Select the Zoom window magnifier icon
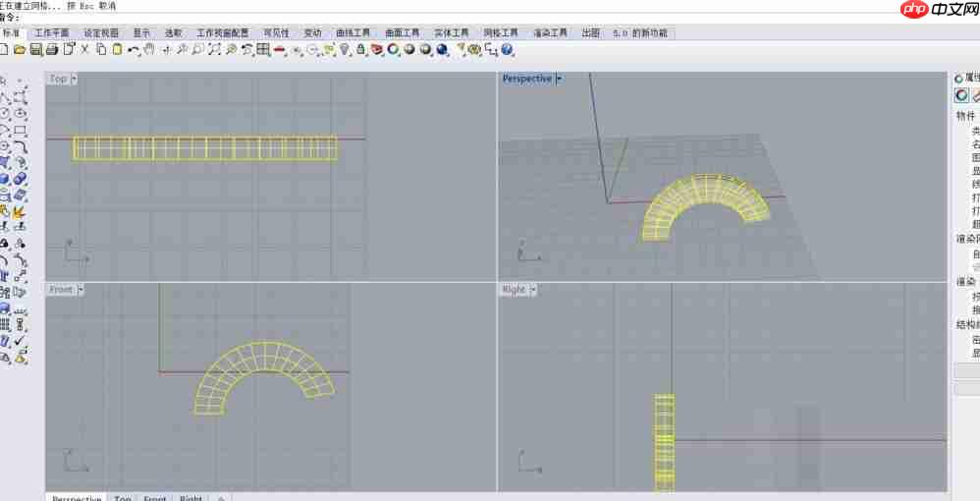 (197, 49)
